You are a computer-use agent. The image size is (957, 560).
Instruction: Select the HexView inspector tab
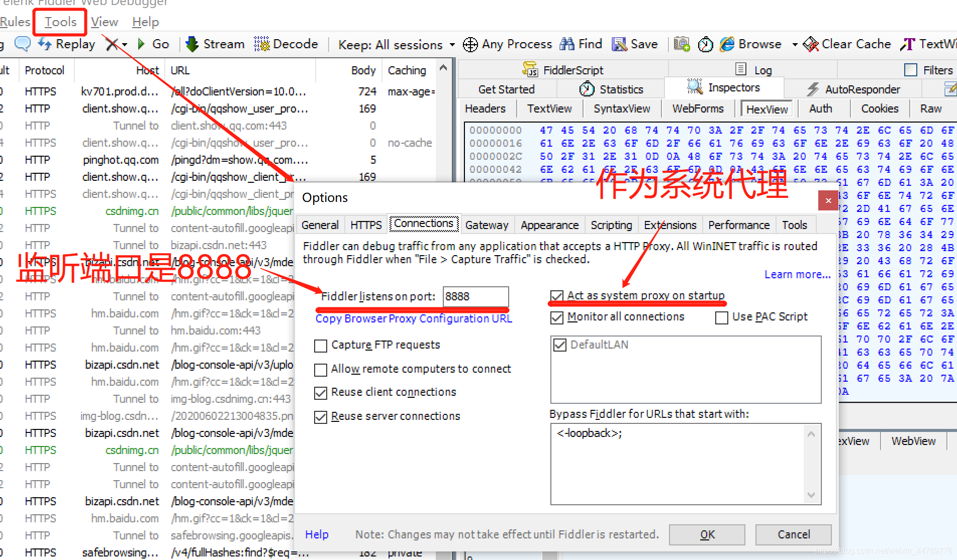tap(767, 109)
